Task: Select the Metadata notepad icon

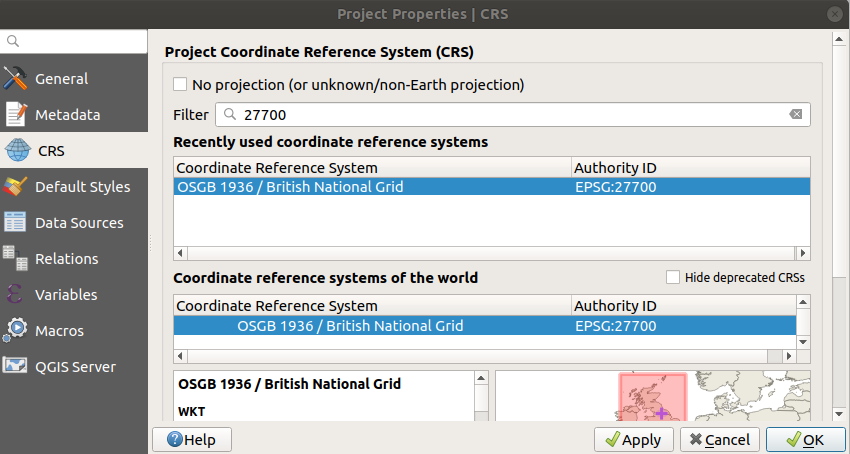Action: click(16, 114)
